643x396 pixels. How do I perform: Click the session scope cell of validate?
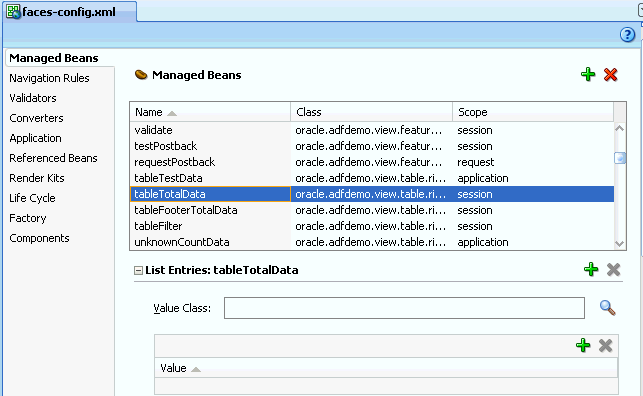(x=533, y=130)
